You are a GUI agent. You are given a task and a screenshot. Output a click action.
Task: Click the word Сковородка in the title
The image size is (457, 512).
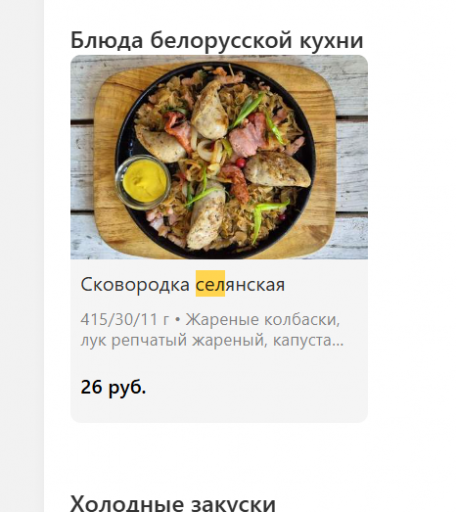(135, 284)
